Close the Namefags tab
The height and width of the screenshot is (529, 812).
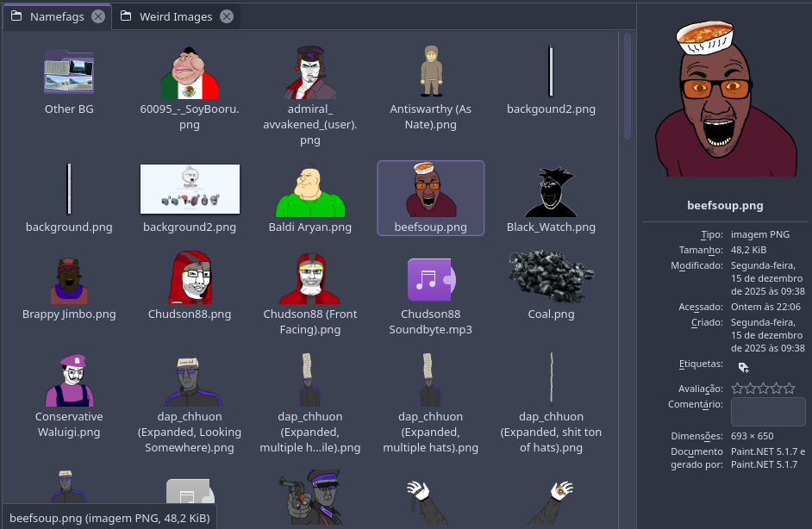(x=98, y=16)
